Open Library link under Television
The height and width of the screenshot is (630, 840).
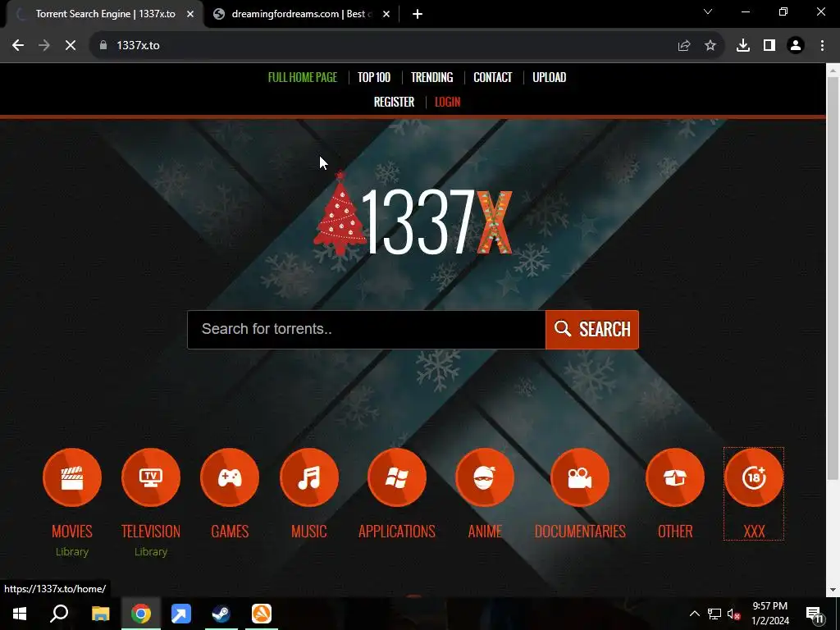[x=151, y=552]
